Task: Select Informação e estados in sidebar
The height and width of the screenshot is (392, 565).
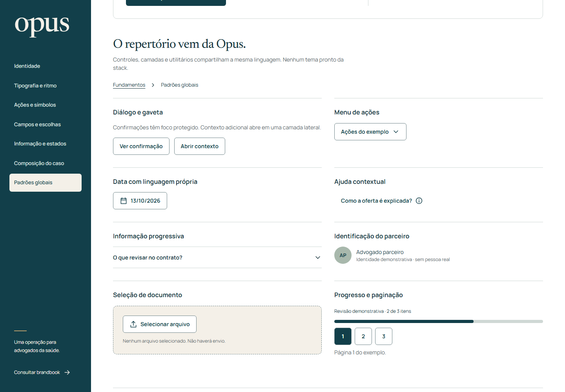Action: point(46,144)
